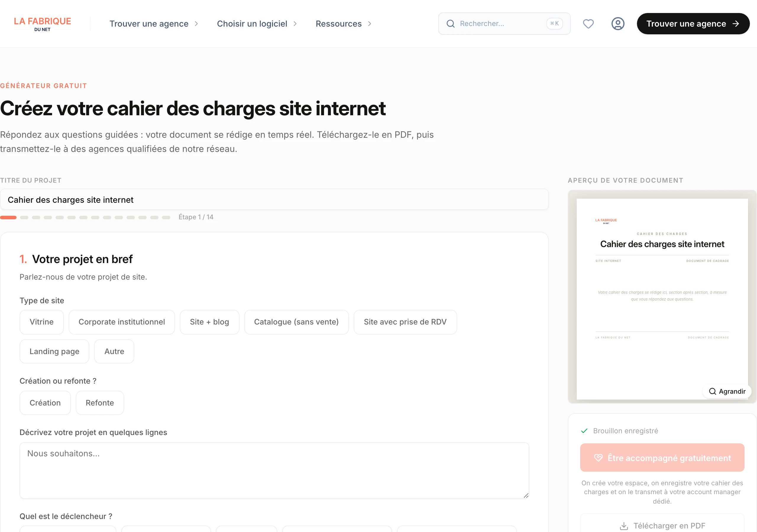Open the Ressources nav menu
Image resolution: width=757 pixels, height=532 pixels.
click(344, 24)
